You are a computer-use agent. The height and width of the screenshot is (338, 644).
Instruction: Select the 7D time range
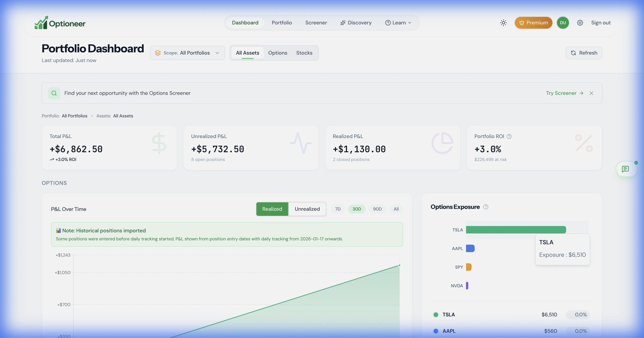(x=338, y=209)
